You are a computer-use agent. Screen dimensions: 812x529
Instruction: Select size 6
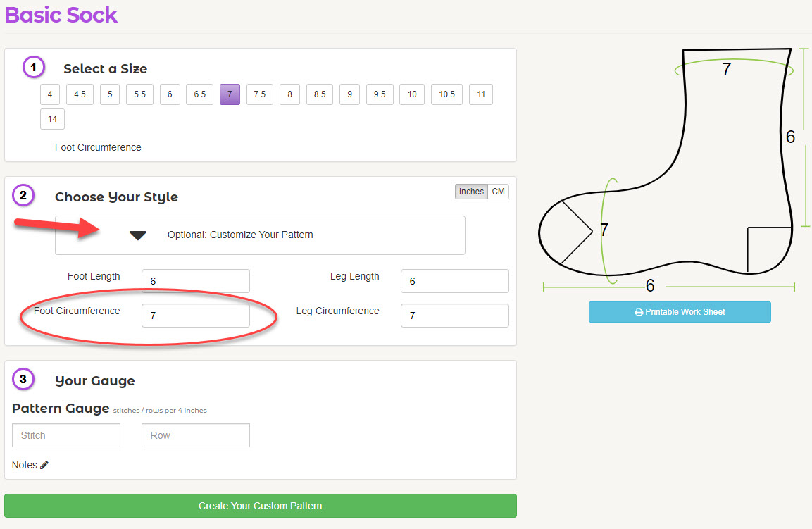[x=170, y=94]
